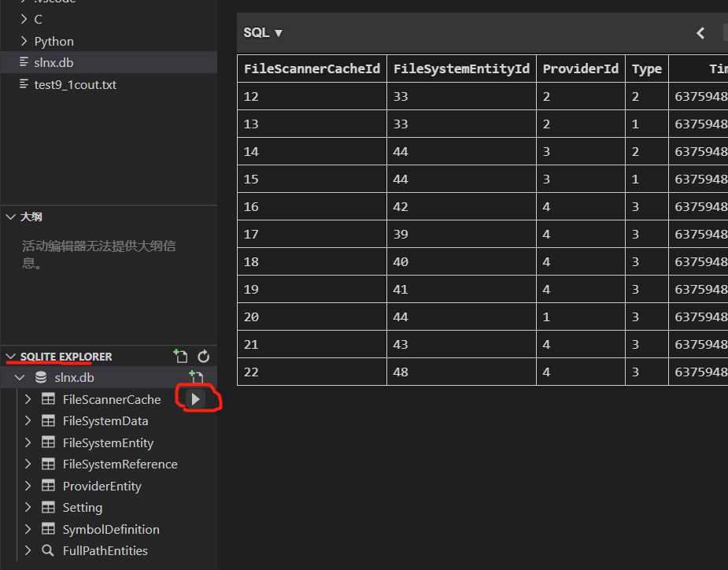Screen dimensions: 728x570
Task: Click FileSystemEntityId cell 39 in row 17
Action: tap(461, 234)
